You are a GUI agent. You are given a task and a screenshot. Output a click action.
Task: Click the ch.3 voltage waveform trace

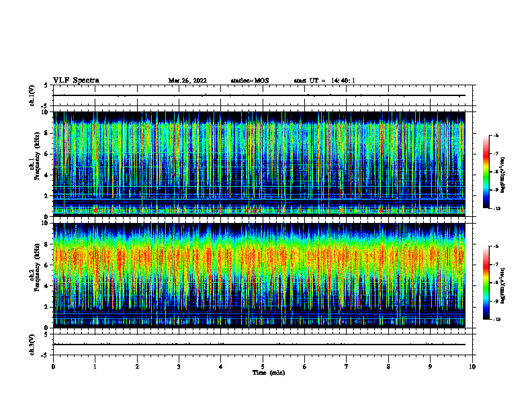point(259,345)
